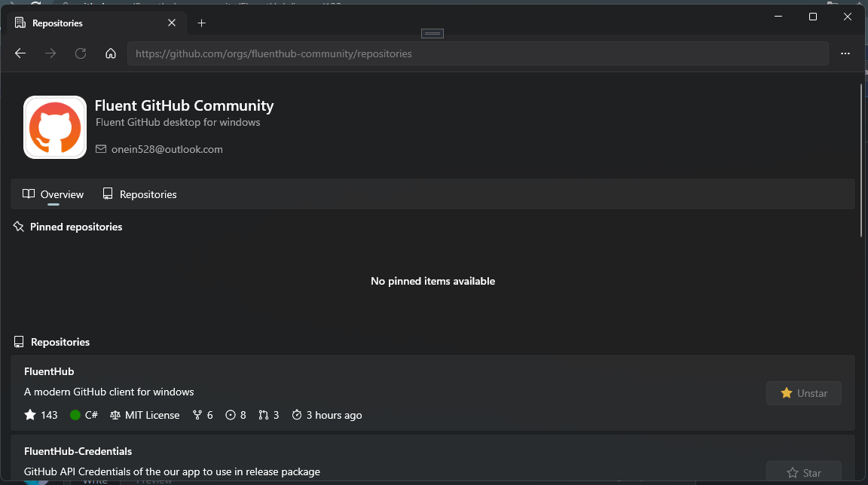
Task: Unstar the FluentHub repository
Action: [x=804, y=392]
